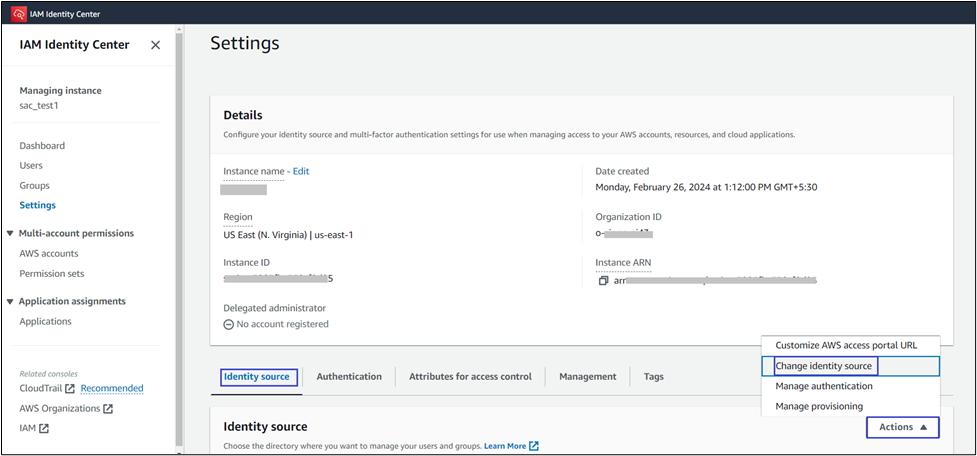Click the Learn More external link icon
The image size is (977, 456).
[x=534, y=445]
